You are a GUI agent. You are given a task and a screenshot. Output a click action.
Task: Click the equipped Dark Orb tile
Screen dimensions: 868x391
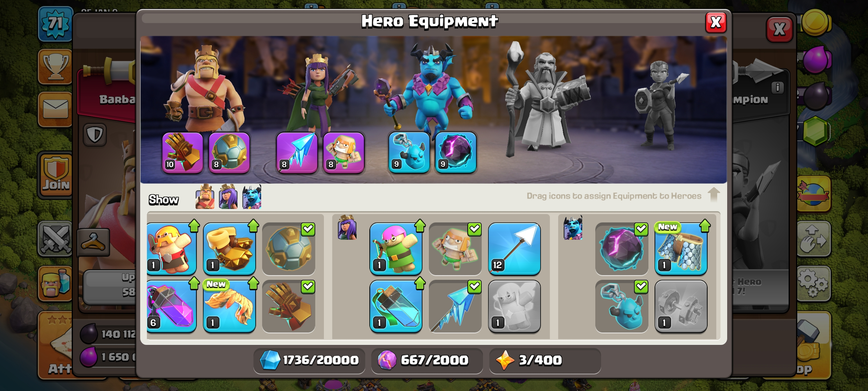coord(622,249)
